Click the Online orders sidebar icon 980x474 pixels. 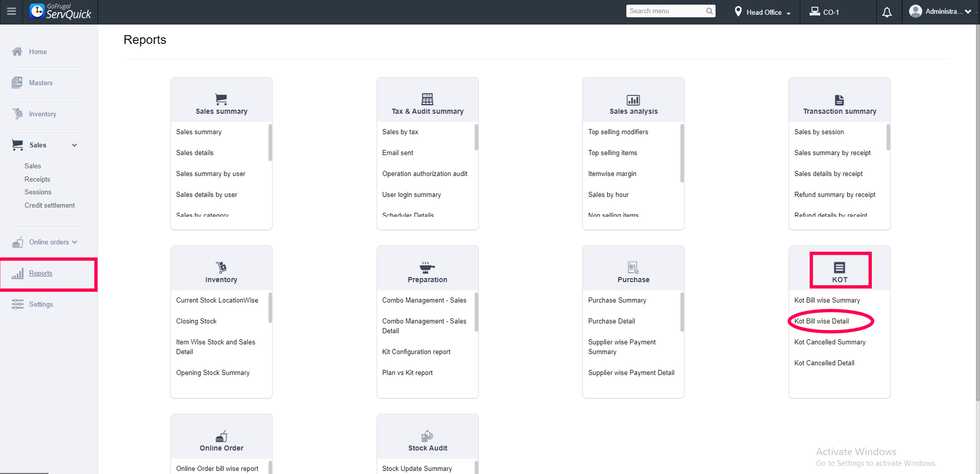[x=17, y=242]
